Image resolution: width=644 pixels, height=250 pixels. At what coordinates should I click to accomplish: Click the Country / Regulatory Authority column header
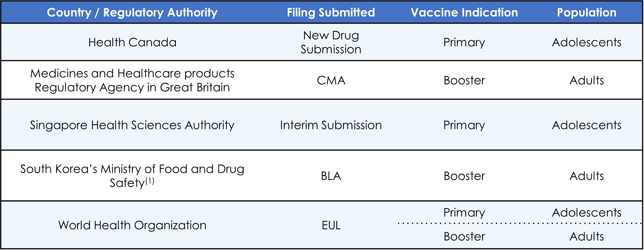[x=132, y=12]
